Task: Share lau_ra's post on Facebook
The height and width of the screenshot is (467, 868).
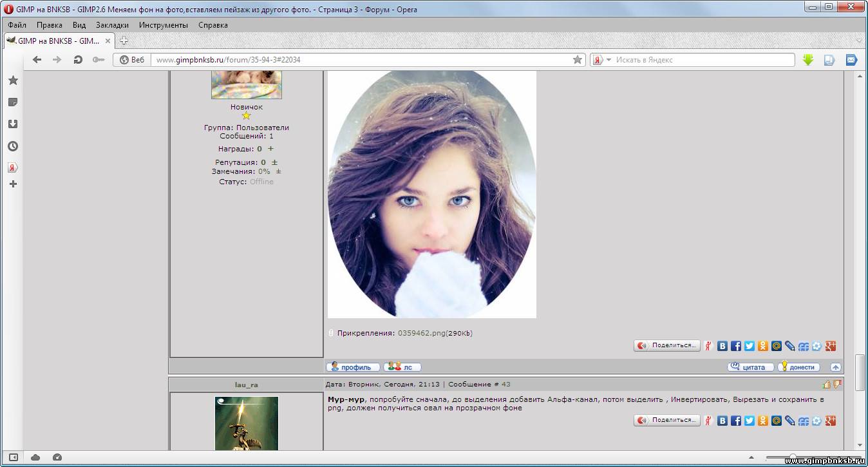Action: (736, 421)
